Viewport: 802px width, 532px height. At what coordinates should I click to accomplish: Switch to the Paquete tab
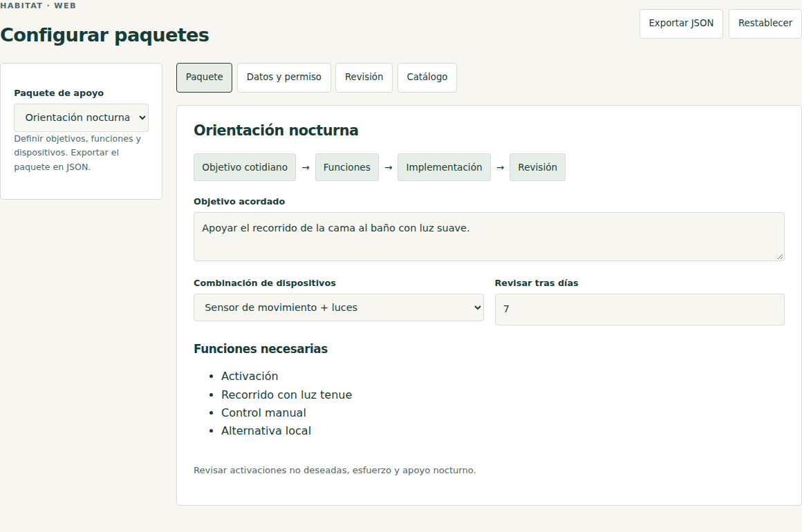204,77
